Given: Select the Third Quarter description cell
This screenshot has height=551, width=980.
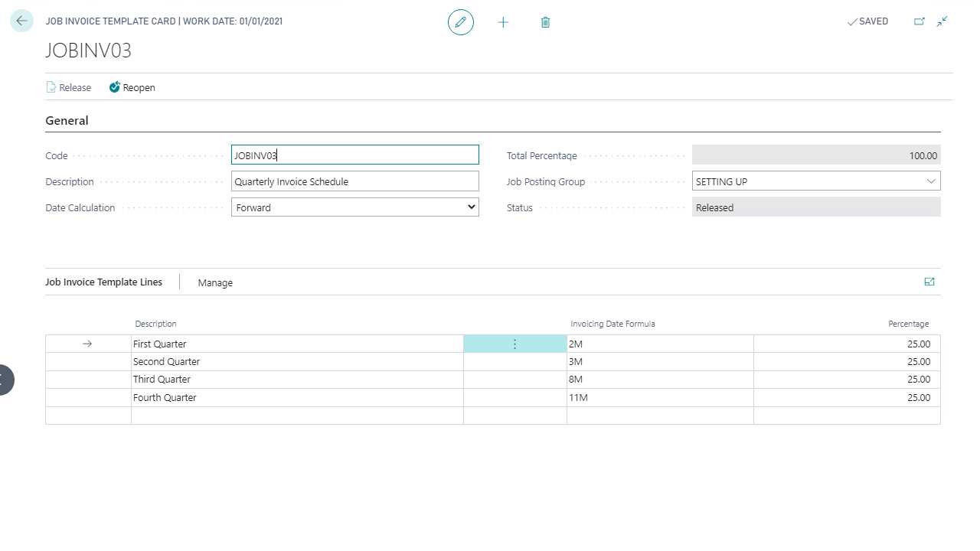Looking at the screenshot, I should pyautogui.click(x=297, y=380).
